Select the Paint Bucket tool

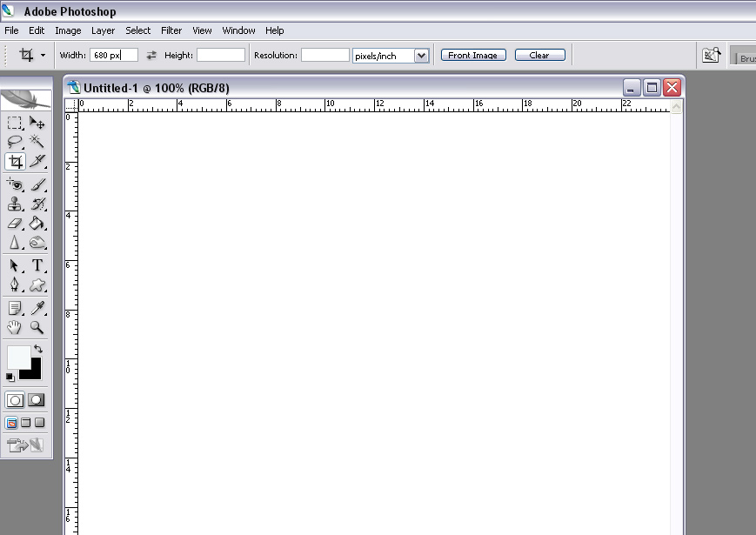click(x=37, y=224)
